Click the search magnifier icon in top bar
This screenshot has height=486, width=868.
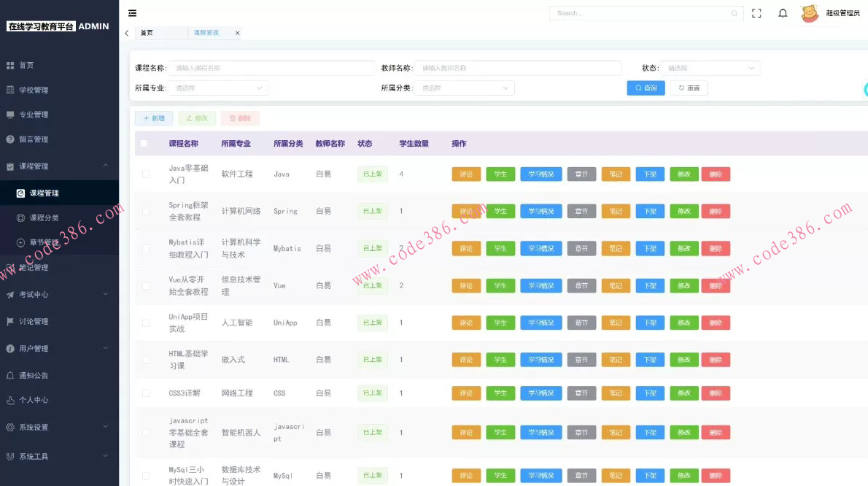point(734,13)
